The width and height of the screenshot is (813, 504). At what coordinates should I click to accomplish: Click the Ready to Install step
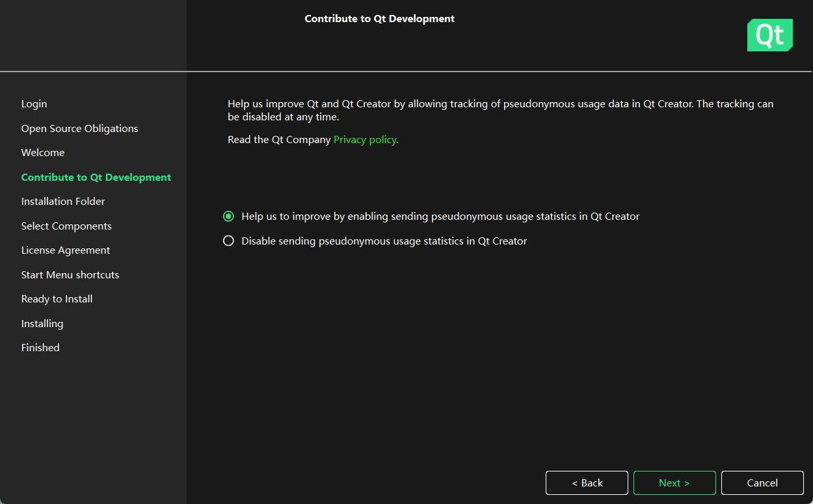pyautogui.click(x=57, y=299)
